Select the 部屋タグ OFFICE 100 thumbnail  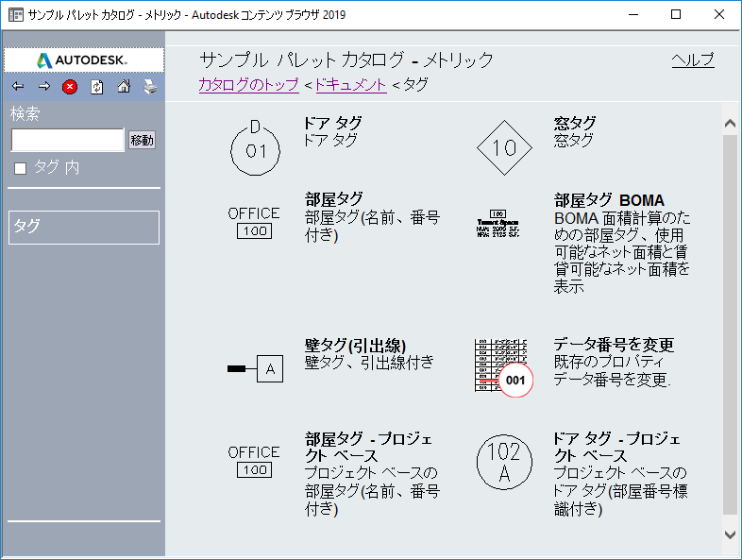[x=254, y=223]
